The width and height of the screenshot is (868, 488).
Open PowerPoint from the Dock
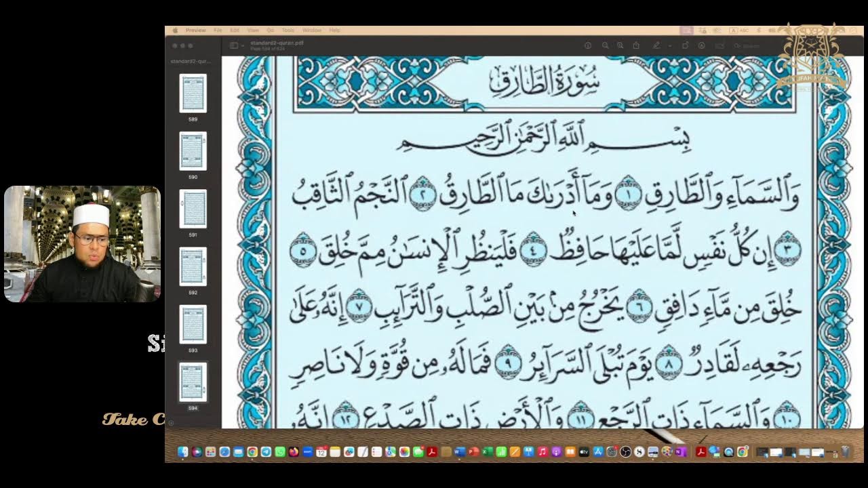pos(474,452)
